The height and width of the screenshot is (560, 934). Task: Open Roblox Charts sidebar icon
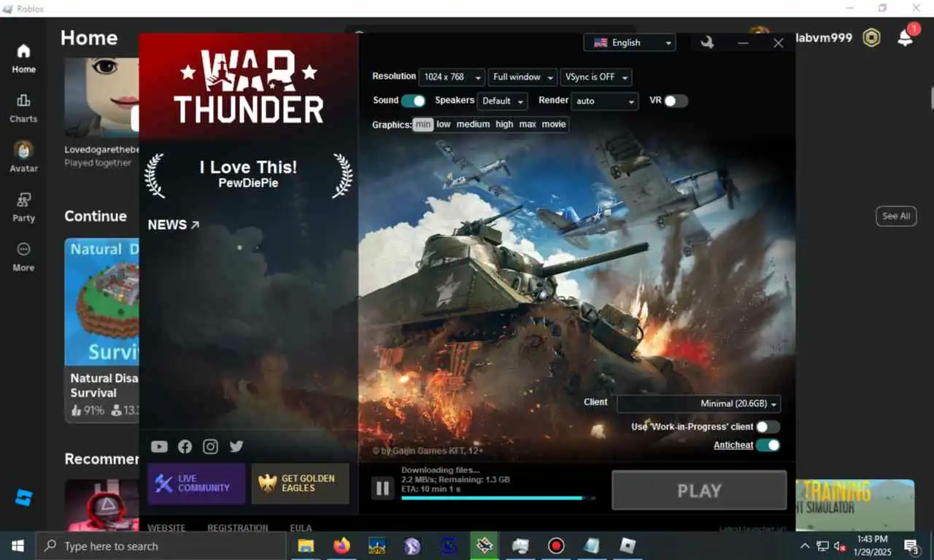[23, 108]
